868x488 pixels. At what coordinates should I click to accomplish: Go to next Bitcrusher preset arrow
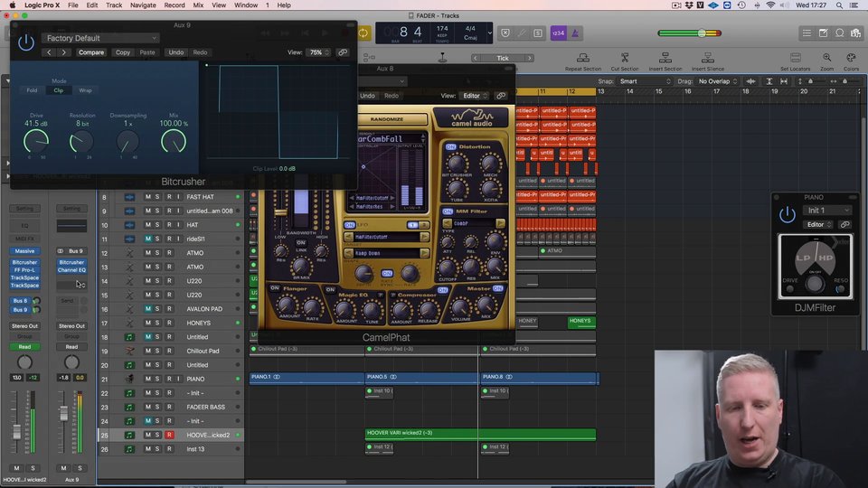tap(63, 52)
